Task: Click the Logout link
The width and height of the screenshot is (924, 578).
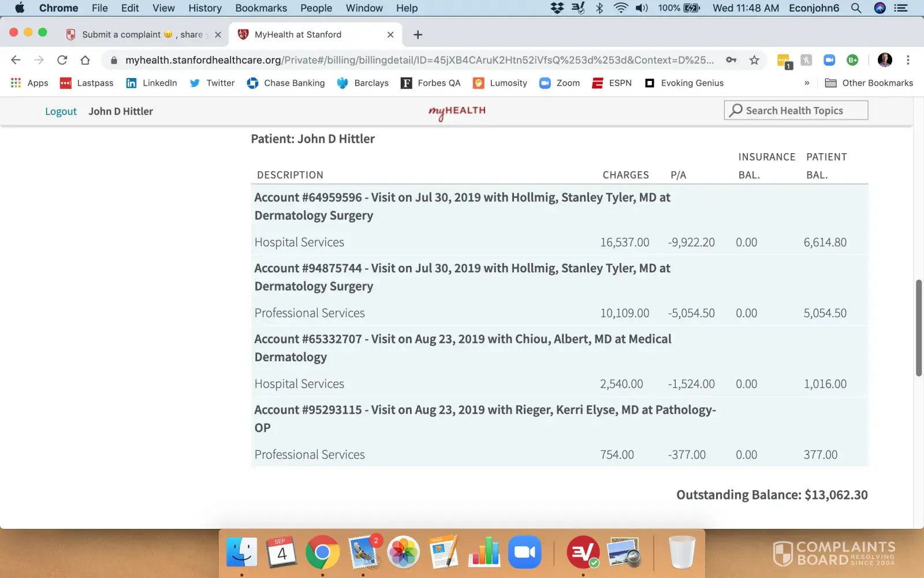Action: 61,112
